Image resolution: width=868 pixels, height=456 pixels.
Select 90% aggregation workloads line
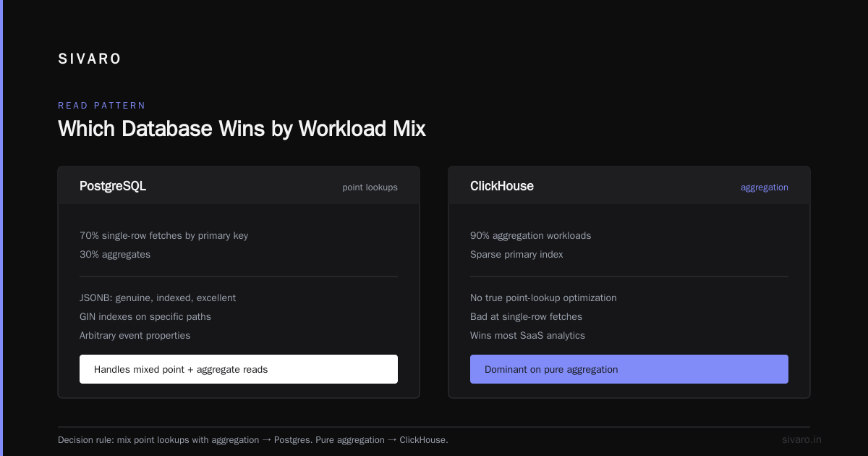[530, 236]
